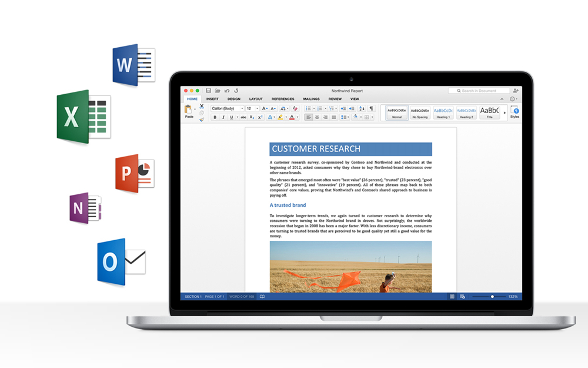Decrease paragraph indent
The image size is (588, 368).
click(343, 108)
